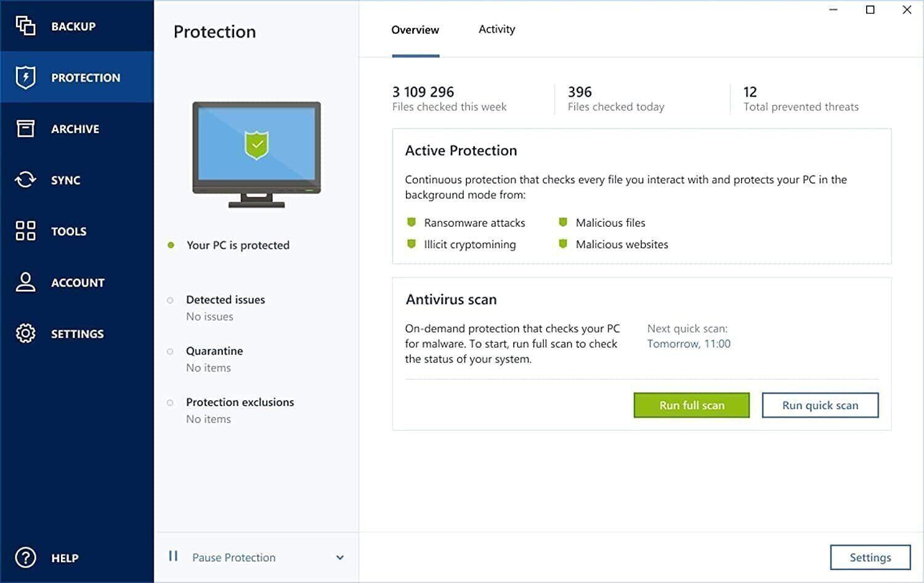
Task: Open the Archive box icon
Action: click(x=25, y=128)
